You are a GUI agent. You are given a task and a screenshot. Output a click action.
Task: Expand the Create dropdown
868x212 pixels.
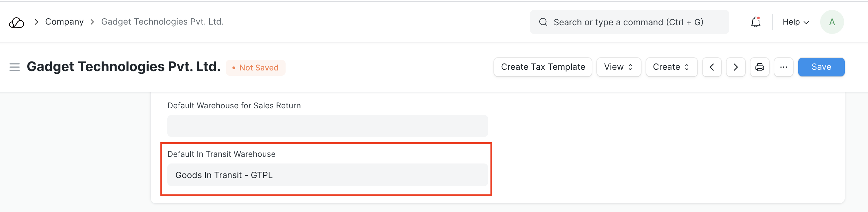coord(671,67)
